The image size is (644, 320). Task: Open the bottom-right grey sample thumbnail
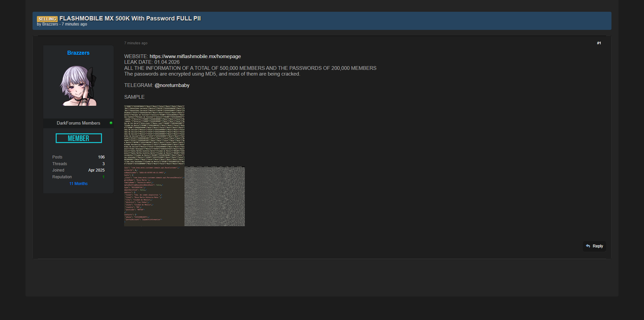[x=215, y=196]
